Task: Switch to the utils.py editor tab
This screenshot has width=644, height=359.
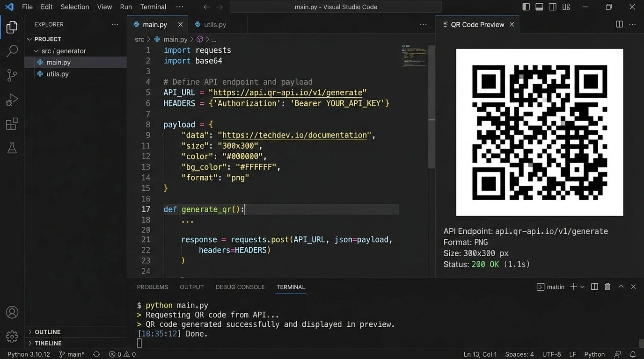Action: point(215,24)
